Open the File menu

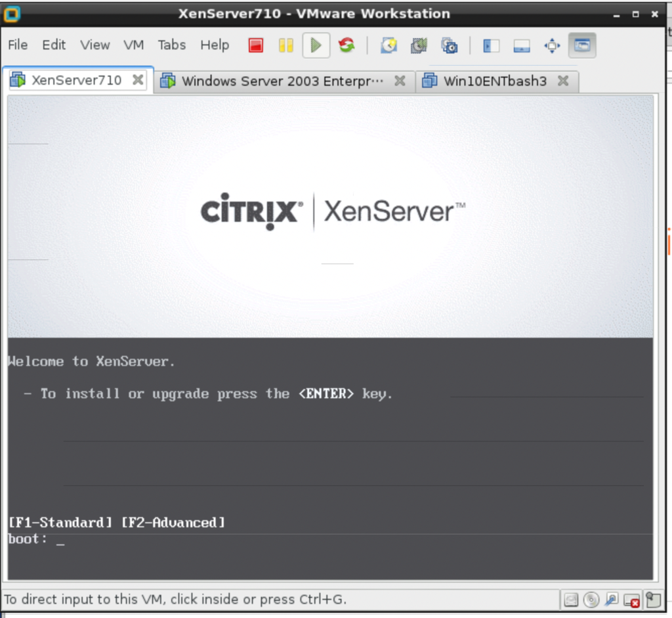(18, 45)
